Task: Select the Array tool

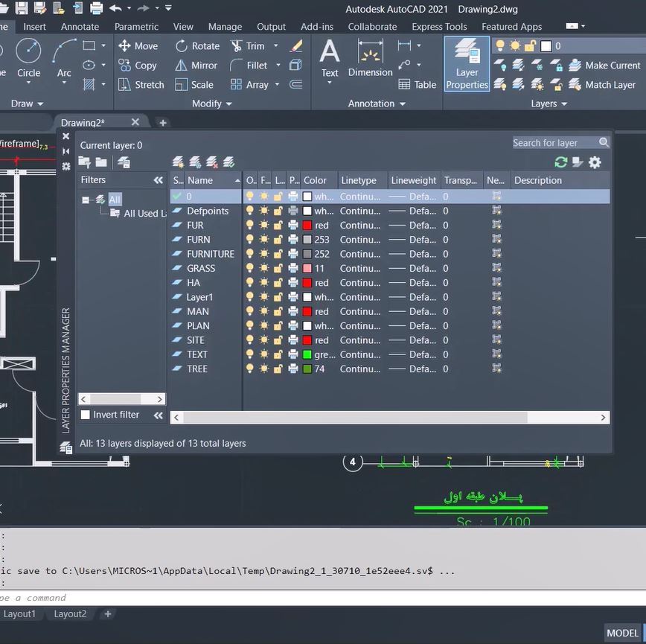Action: (249, 84)
